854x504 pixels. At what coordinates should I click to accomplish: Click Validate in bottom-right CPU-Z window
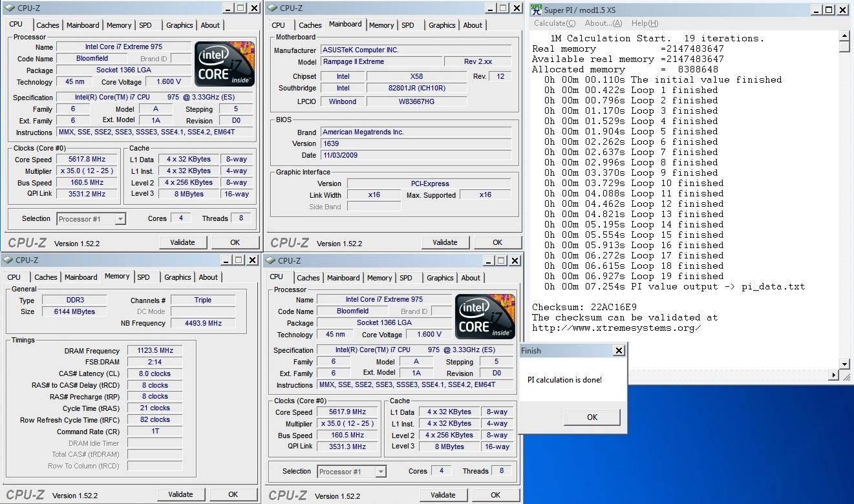pos(443,495)
